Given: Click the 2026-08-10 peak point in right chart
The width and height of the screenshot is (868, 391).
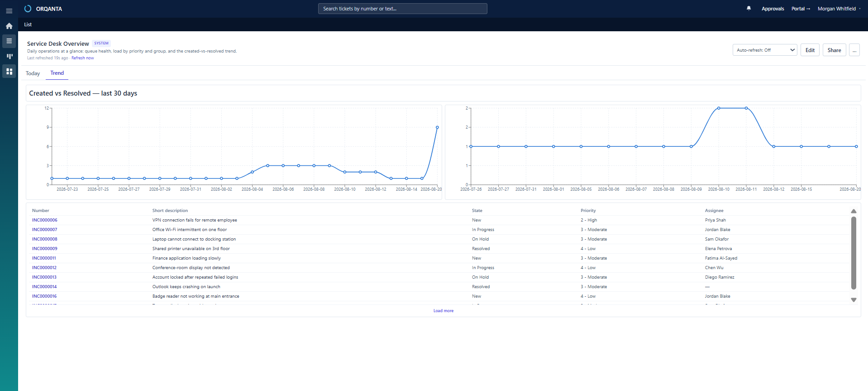Looking at the screenshot, I should 719,108.
